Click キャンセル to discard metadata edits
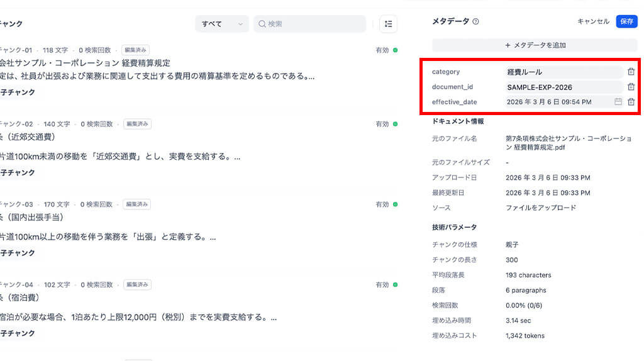The width and height of the screenshot is (644, 361). coord(593,21)
